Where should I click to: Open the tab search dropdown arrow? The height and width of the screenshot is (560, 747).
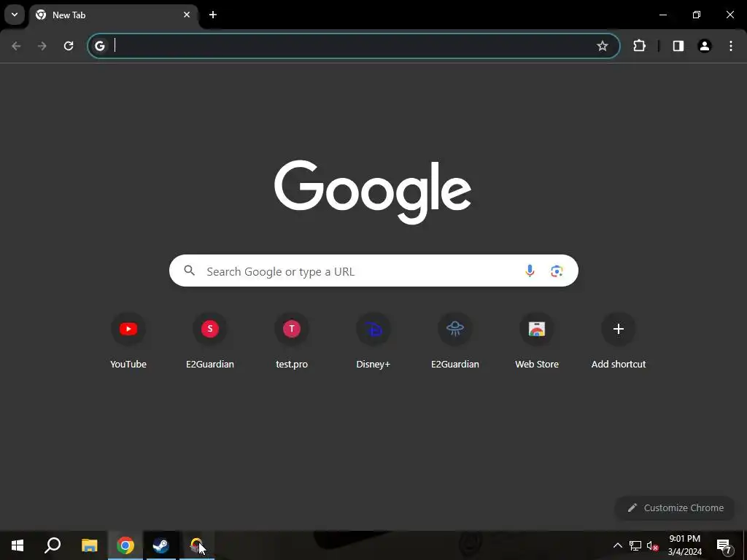click(15, 15)
